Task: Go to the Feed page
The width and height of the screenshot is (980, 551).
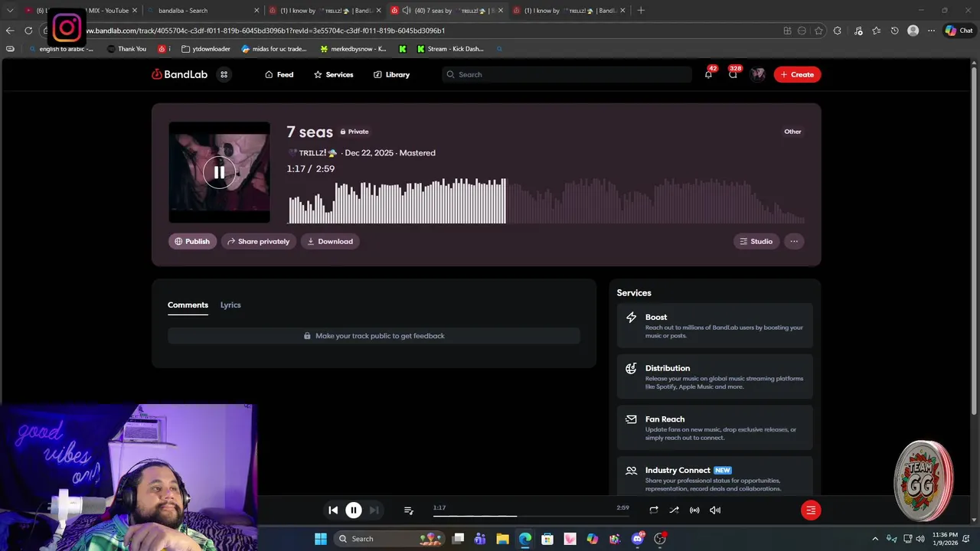Action: coord(279,74)
